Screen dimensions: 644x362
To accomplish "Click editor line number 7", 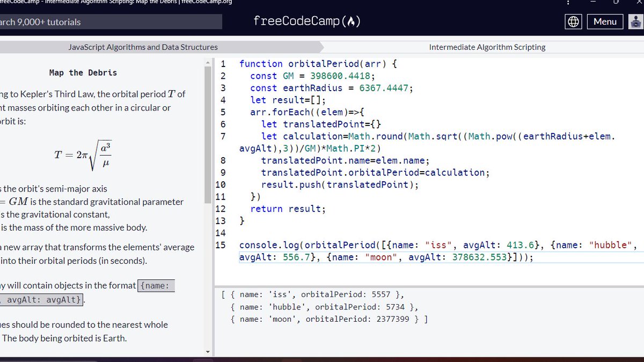I will pyautogui.click(x=223, y=136).
